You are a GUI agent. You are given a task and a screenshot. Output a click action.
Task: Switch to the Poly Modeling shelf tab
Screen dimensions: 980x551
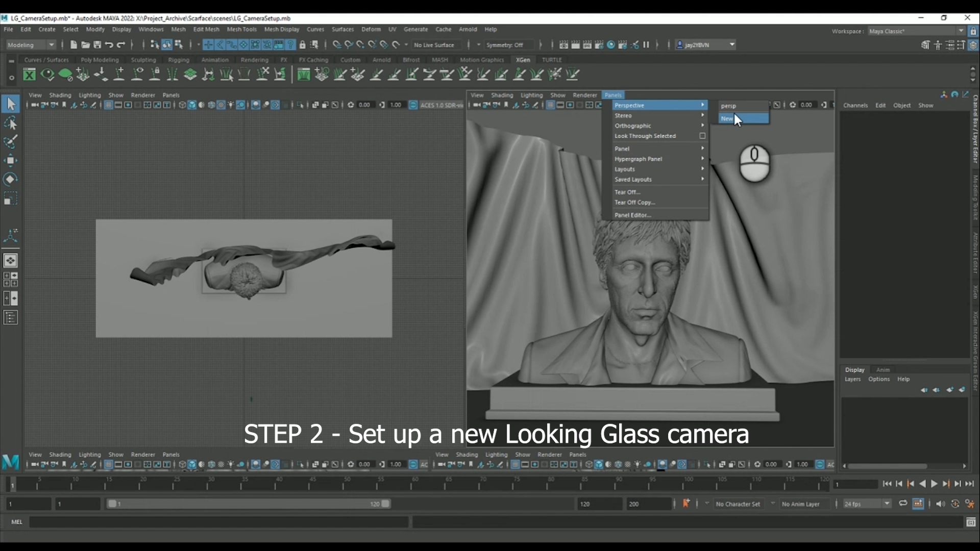[100, 60]
